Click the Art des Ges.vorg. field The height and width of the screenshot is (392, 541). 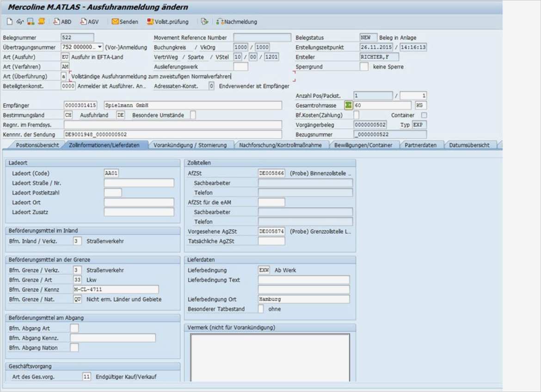pyautogui.click(x=86, y=376)
